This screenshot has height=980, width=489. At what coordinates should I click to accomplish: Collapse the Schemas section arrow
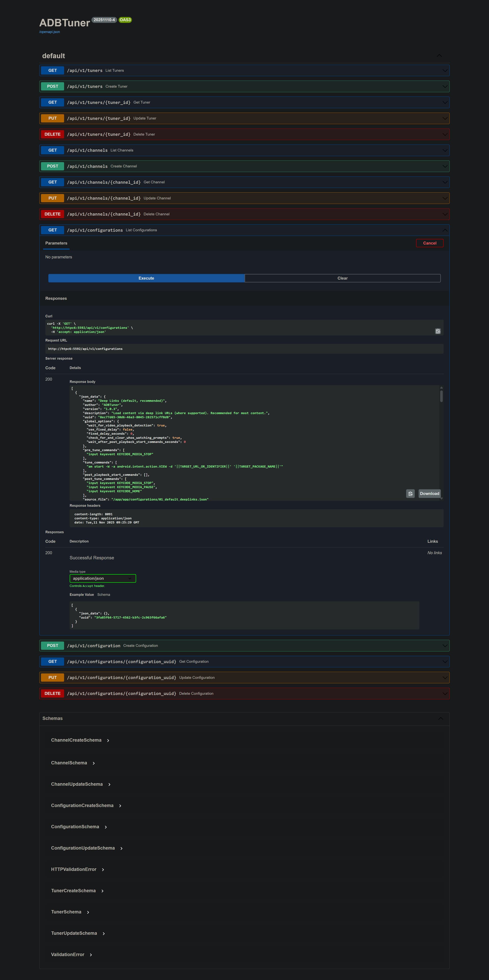point(440,718)
